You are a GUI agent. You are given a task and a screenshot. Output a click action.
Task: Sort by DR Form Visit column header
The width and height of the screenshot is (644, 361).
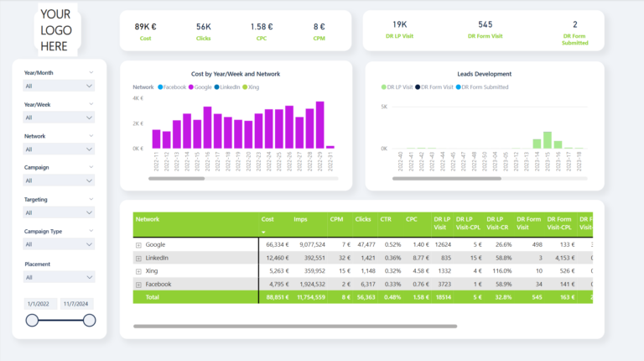[528, 222]
